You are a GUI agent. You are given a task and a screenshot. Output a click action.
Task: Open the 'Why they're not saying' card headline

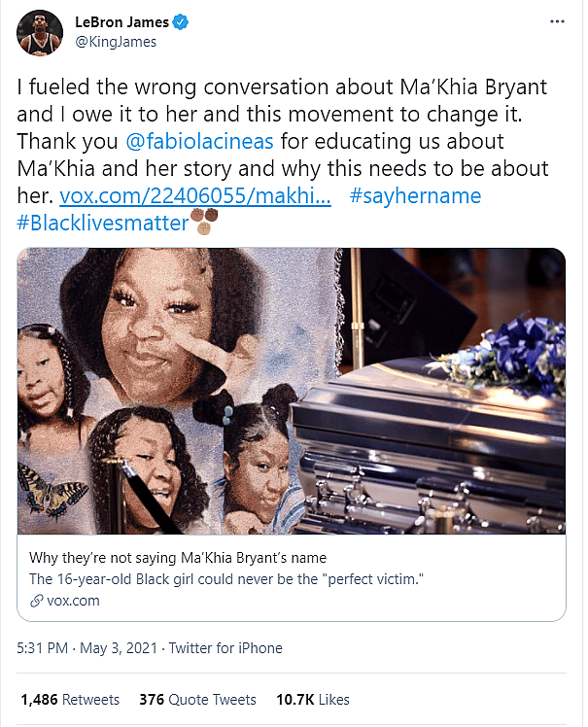pyautogui.click(x=178, y=558)
